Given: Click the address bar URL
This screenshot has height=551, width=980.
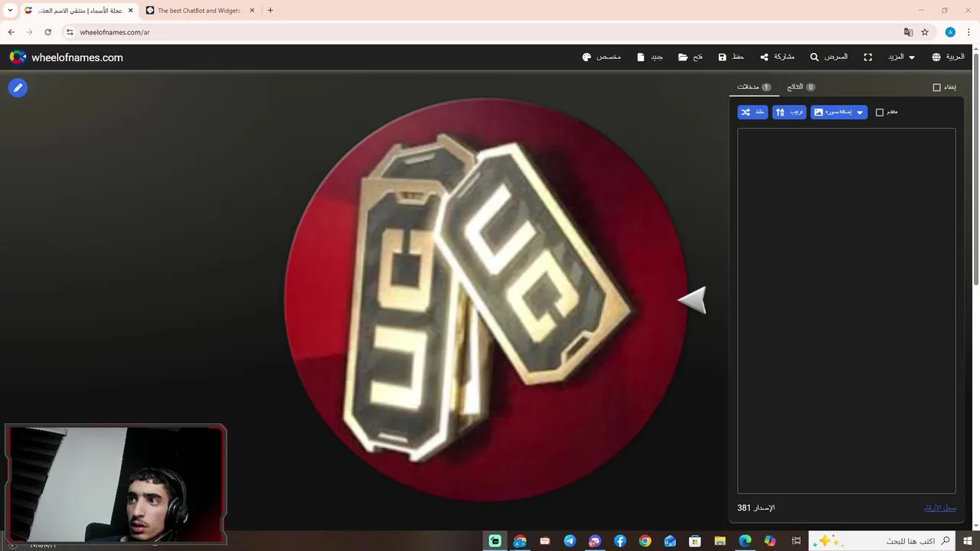Looking at the screenshot, I should coord(115,32).
